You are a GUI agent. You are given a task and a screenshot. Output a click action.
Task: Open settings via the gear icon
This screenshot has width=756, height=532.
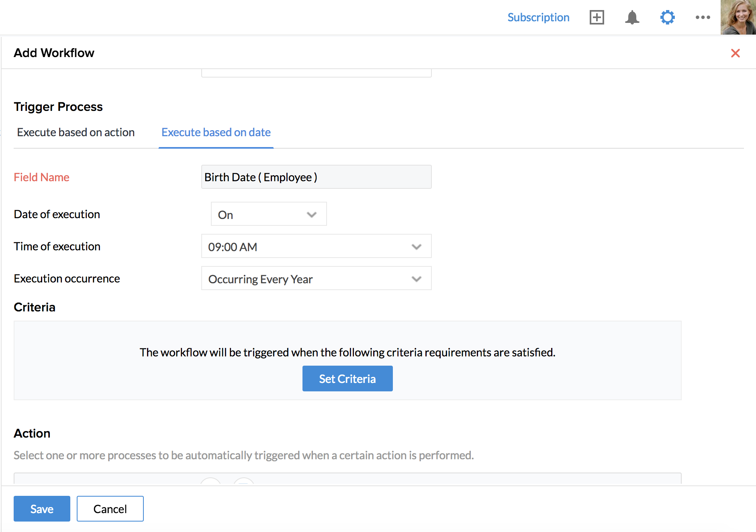(667, 17)
